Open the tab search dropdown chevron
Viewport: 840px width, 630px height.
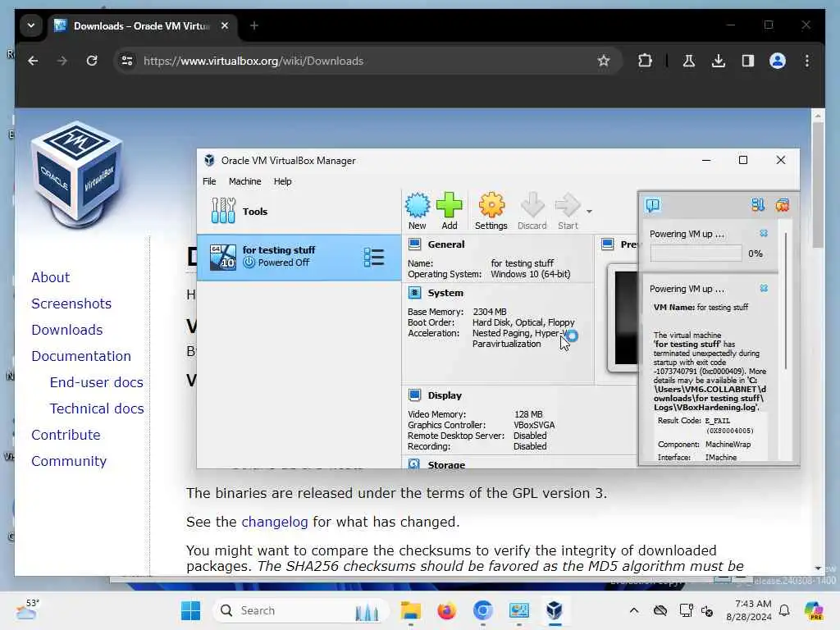tap(31, 25)
